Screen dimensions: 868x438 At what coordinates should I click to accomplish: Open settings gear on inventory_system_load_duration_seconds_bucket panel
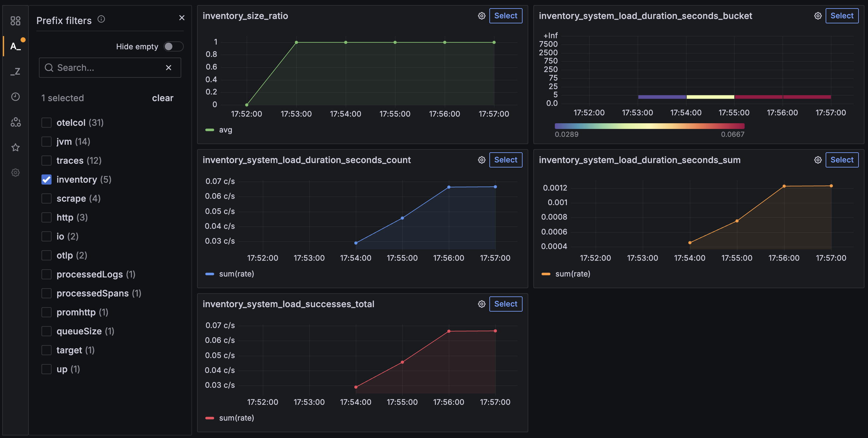(817, 15)
